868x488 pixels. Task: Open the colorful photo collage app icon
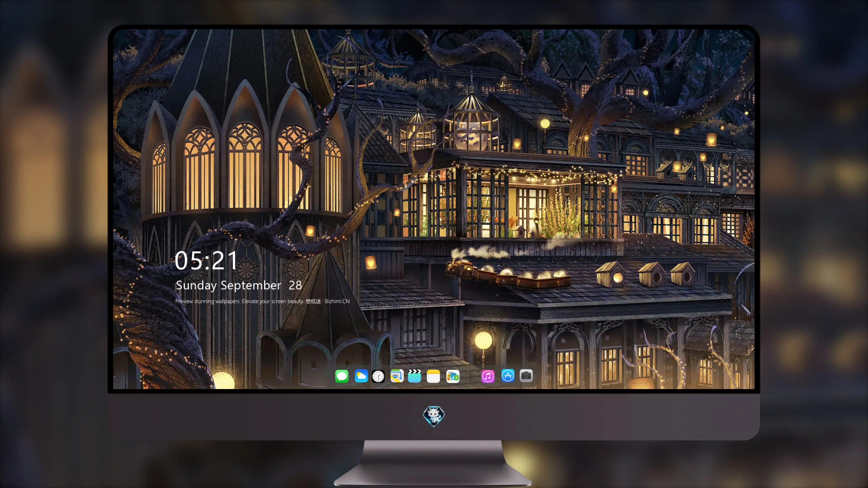click(453, 376)
